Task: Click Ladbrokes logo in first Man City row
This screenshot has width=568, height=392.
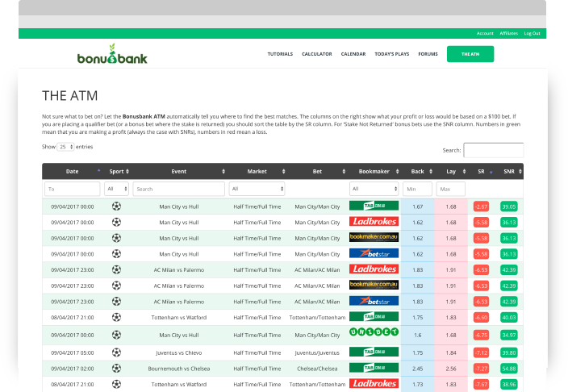Action: pyautogui.click(x=374, y=221)
